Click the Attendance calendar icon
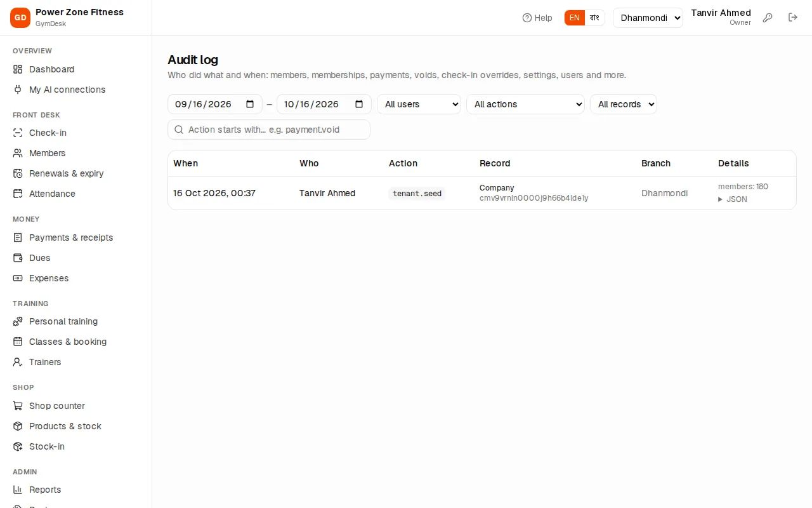 18,194
